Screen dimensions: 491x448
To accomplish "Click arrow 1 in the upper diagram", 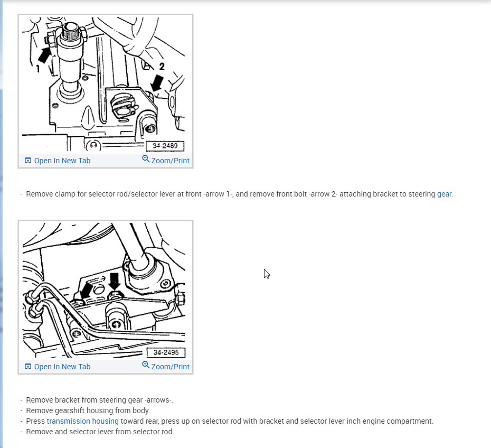I will [44, 55].
